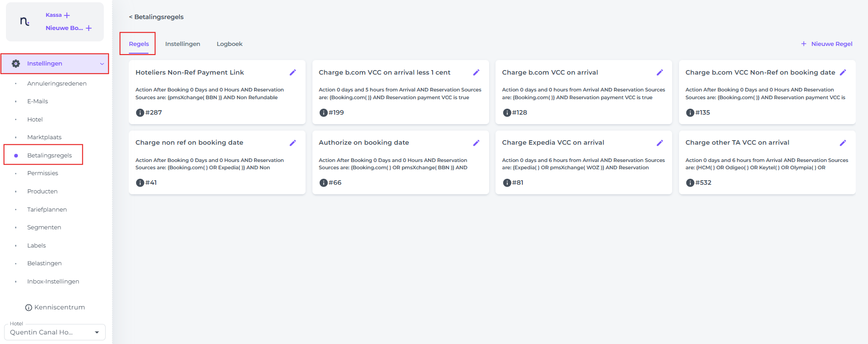Create a new rule with Nieuwe Regel
The image size is (868, 344).
pos(827,44)
